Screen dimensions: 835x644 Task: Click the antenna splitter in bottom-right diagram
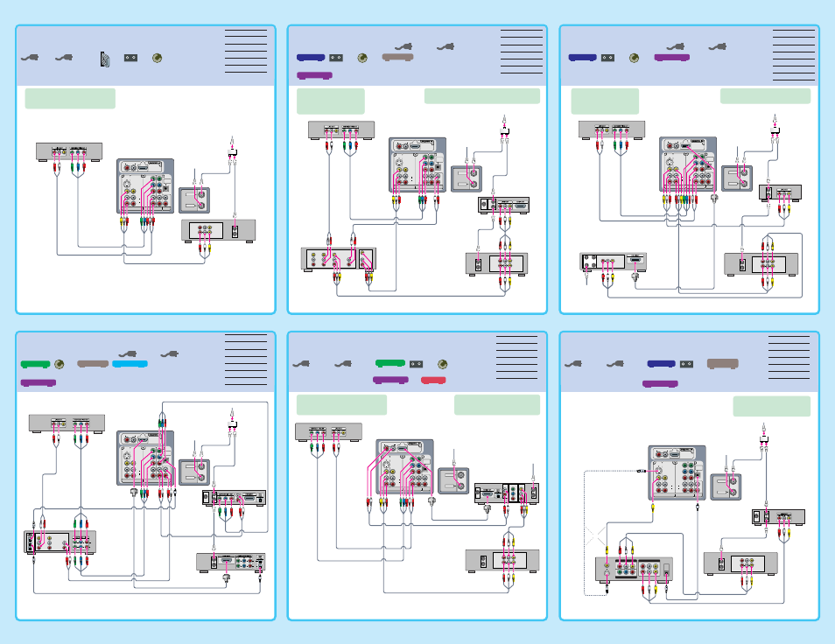coord(763,439)
